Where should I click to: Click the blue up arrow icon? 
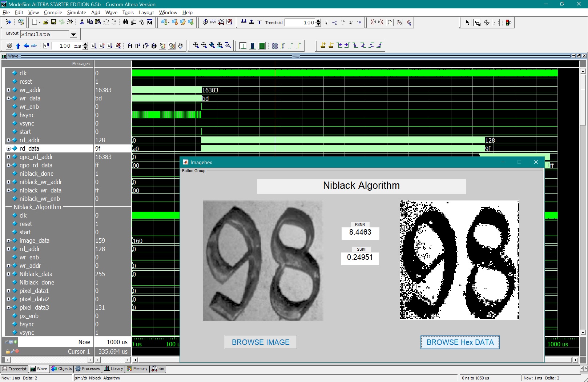(x=18, y=46)
